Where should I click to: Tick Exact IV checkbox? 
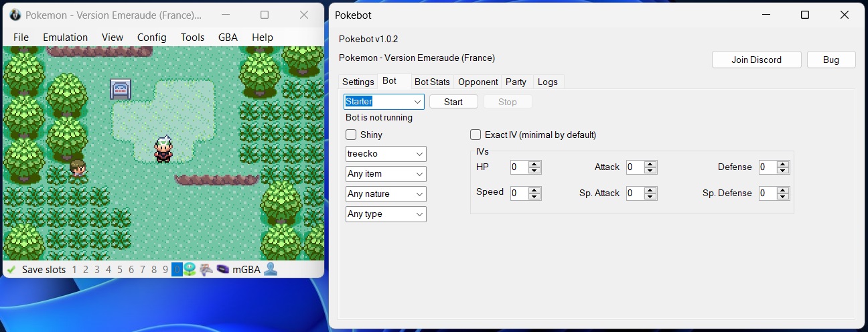pos(476,135)
